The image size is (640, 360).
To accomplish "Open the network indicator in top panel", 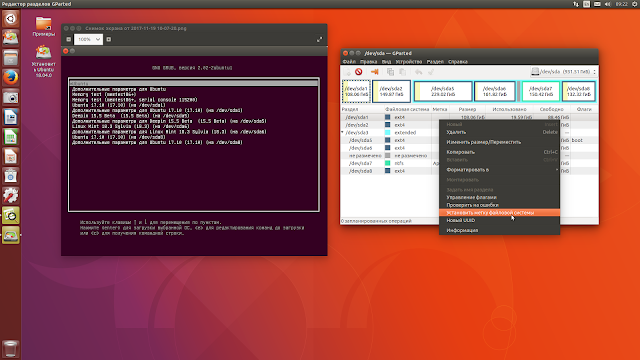I will [576, 4].
